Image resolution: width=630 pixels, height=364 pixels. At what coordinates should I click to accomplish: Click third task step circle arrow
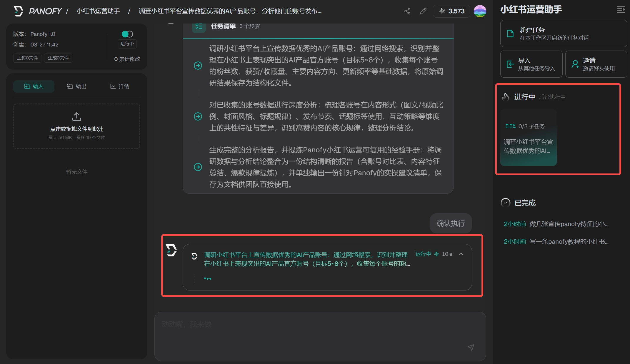coord(198,167)
